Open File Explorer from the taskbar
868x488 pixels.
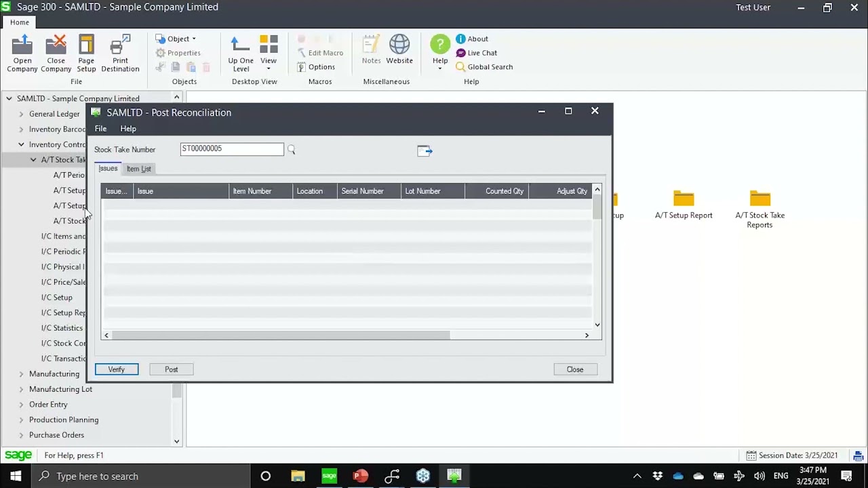coord(298,476)
